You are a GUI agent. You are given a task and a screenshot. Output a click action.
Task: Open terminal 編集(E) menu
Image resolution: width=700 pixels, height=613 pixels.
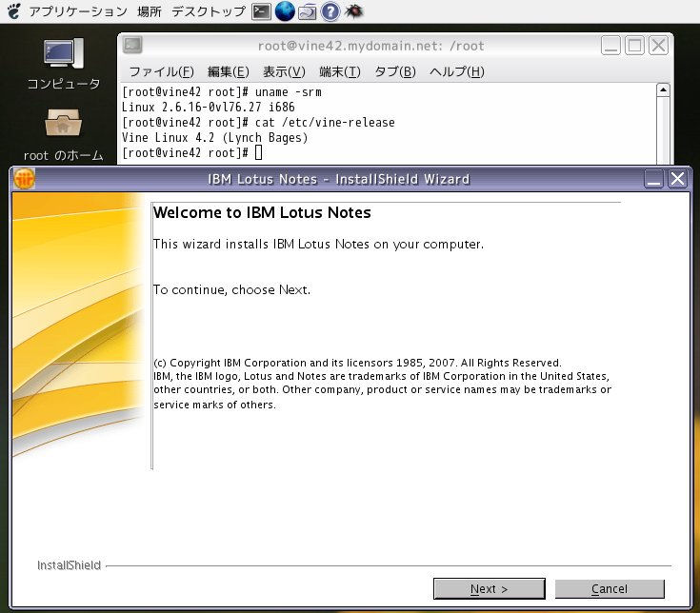click(229, 71)
